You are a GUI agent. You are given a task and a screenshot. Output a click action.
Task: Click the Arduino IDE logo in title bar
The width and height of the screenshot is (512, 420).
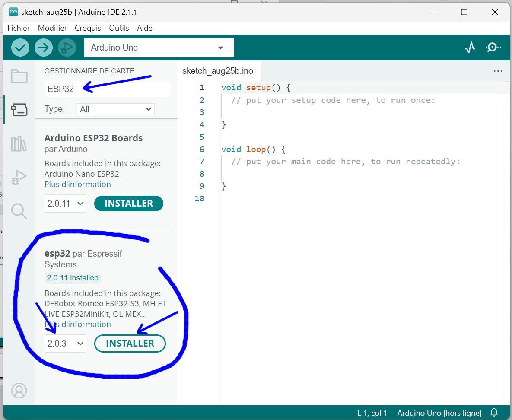pos(13,12)
